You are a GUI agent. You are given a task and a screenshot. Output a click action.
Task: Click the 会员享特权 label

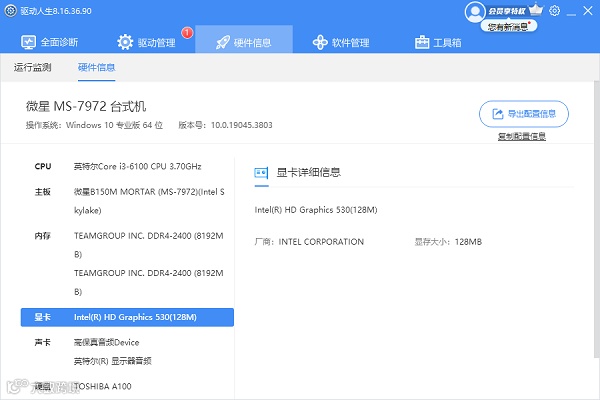point(506,11)
